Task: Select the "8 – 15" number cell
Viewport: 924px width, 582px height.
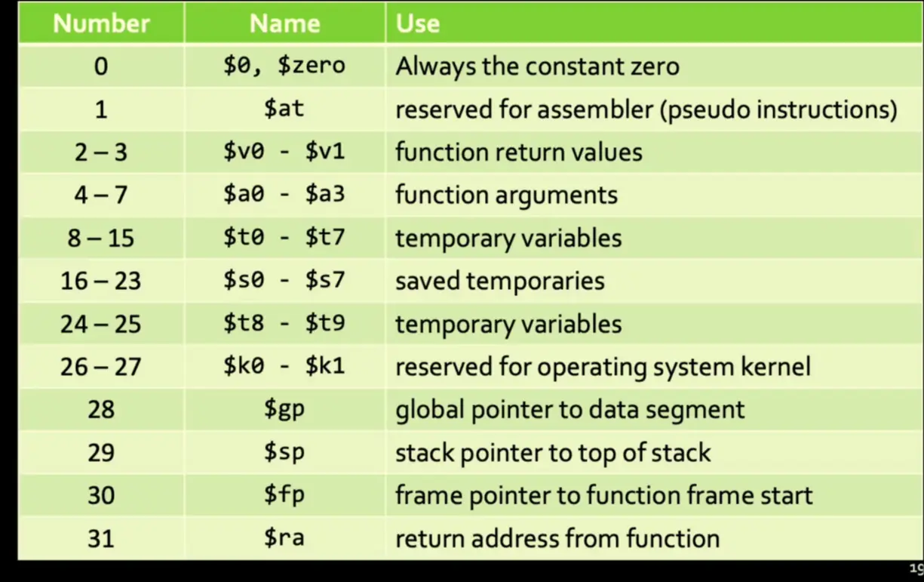Action: pos(100,239)
